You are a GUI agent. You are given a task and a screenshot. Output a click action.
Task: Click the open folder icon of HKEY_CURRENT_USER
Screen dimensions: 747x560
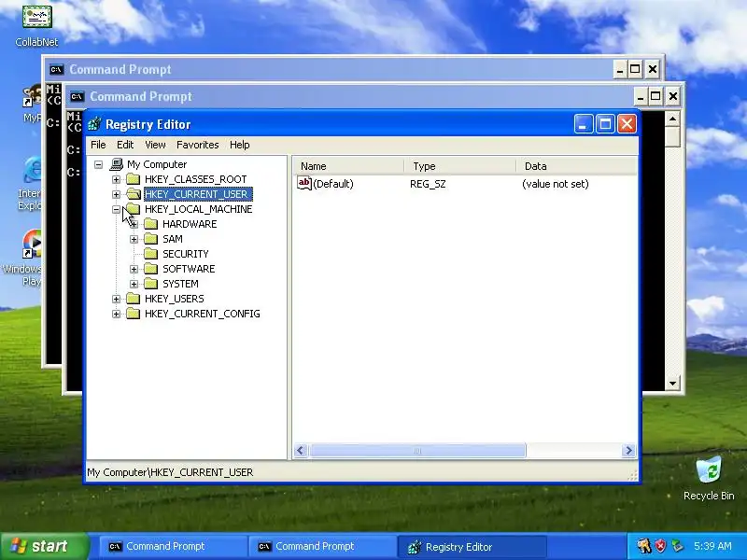(134, 194)
